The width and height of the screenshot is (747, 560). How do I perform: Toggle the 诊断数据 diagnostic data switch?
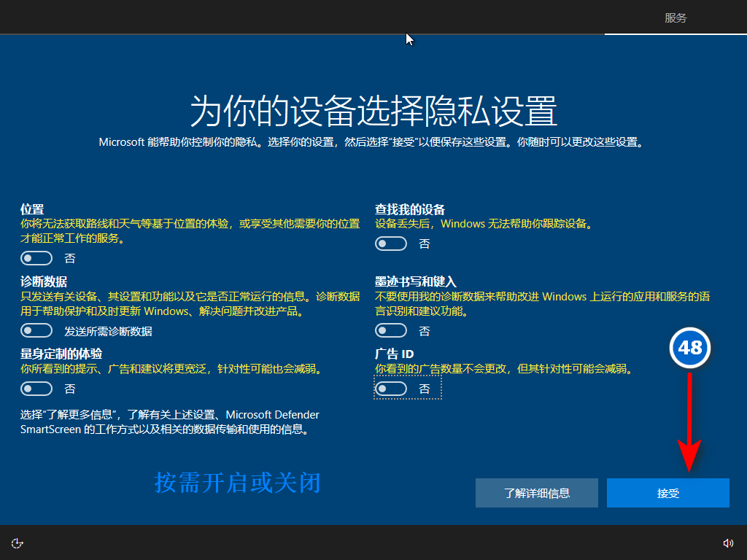tap(36, 330)
